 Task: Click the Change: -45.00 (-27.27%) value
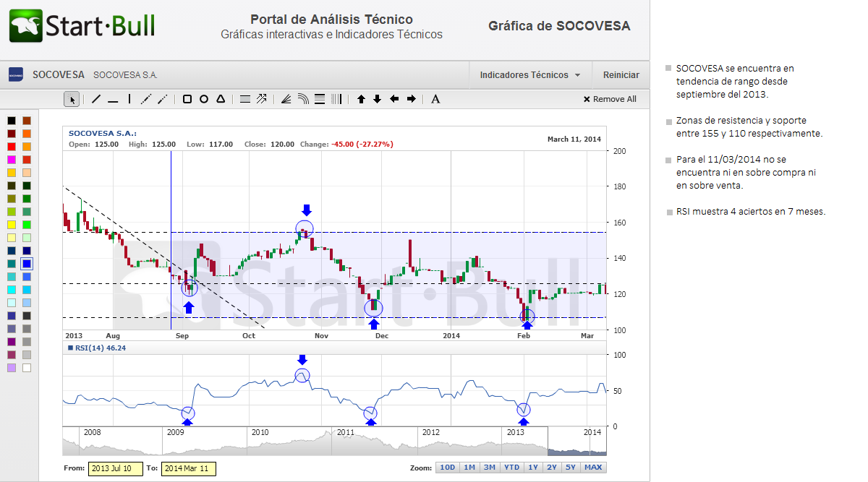click(346, 144)
